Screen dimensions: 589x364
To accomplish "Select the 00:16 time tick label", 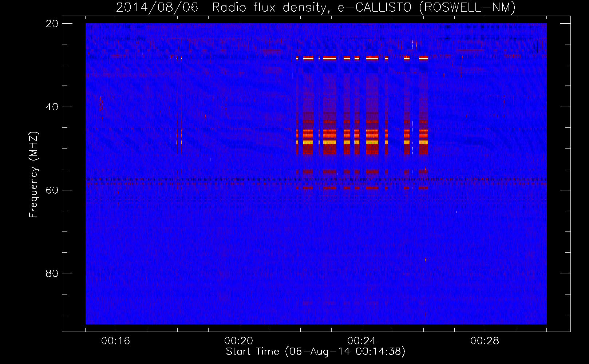I will tap(116, 341).
